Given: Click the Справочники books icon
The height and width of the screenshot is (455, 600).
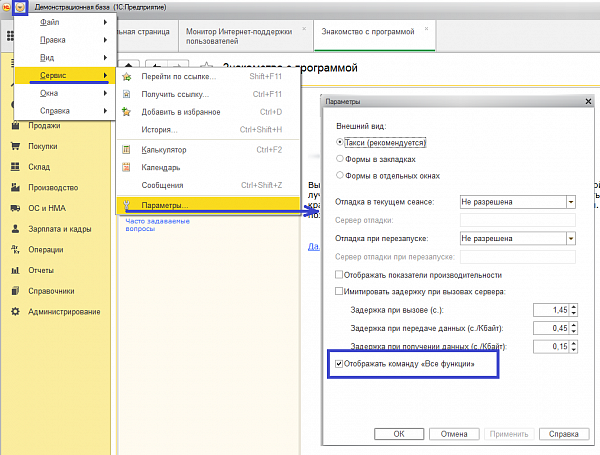Looking at the screenshot, I should point(15,291).
